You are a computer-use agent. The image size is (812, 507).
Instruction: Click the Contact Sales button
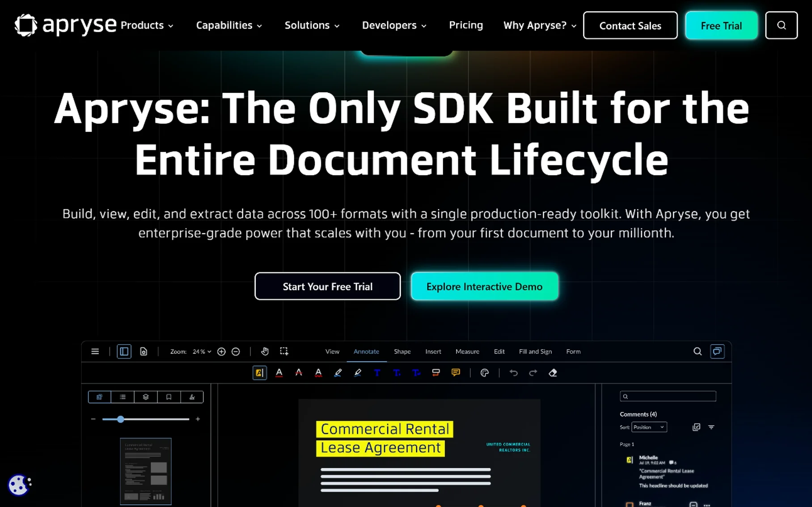(630, 25)
